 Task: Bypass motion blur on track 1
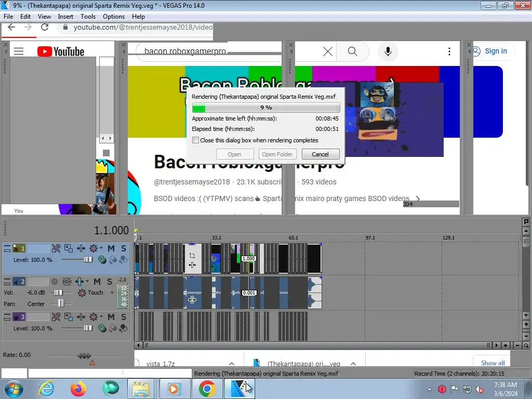tap(56, 248)
